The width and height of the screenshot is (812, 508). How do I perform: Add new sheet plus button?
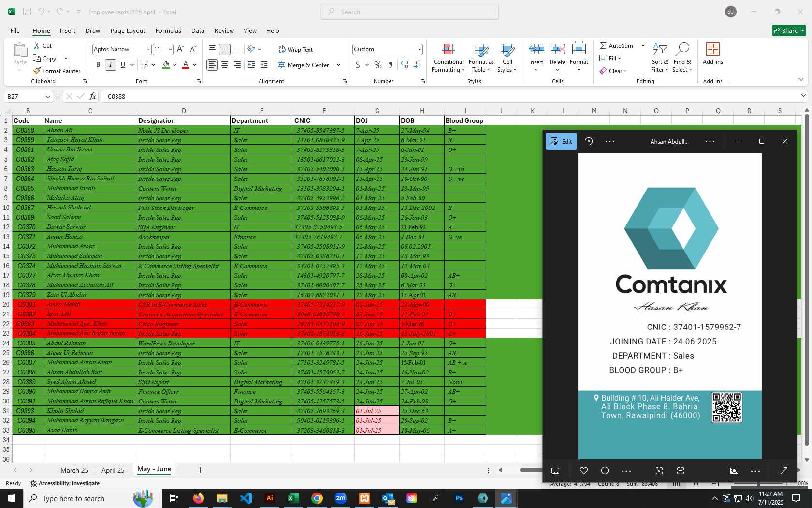coord(200,470)
